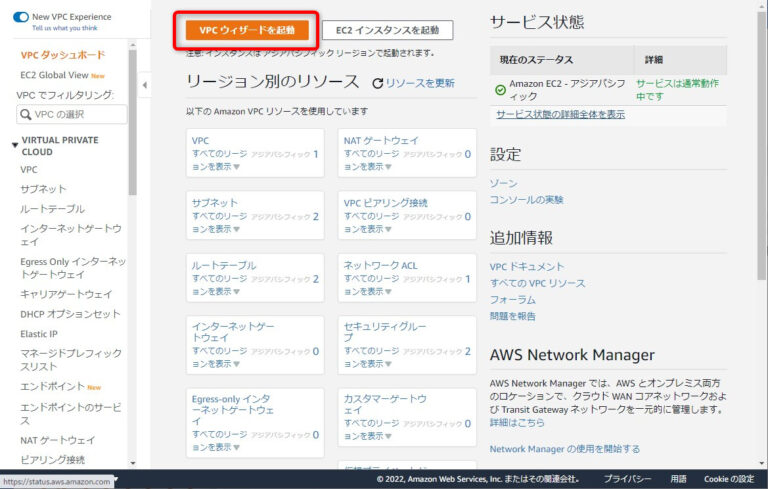Open サービス状態の詳細全体を表示 link
This screenshot has width=768, height=489.
(x=560, y=115)
